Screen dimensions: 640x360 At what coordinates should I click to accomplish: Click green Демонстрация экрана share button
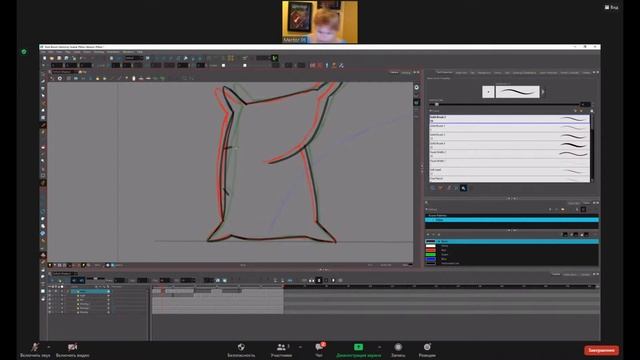(x=358, y=350)
